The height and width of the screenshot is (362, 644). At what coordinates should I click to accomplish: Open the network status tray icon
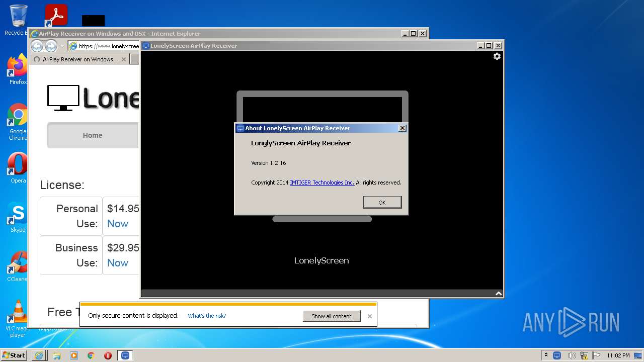584,355
